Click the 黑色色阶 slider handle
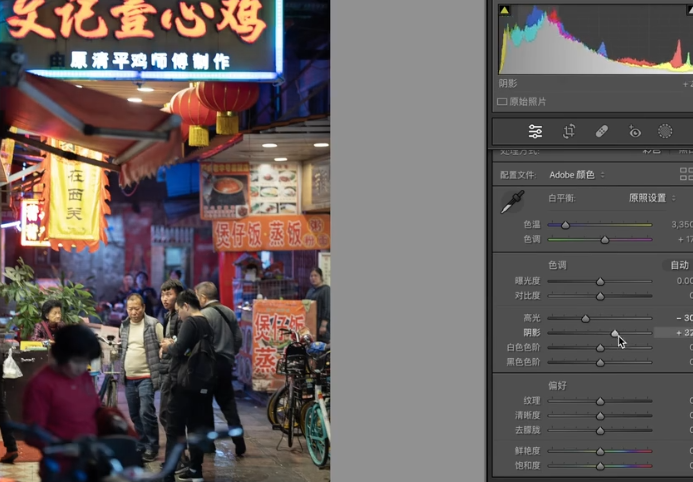Viewport: 693px width, 482px height. 600,362
